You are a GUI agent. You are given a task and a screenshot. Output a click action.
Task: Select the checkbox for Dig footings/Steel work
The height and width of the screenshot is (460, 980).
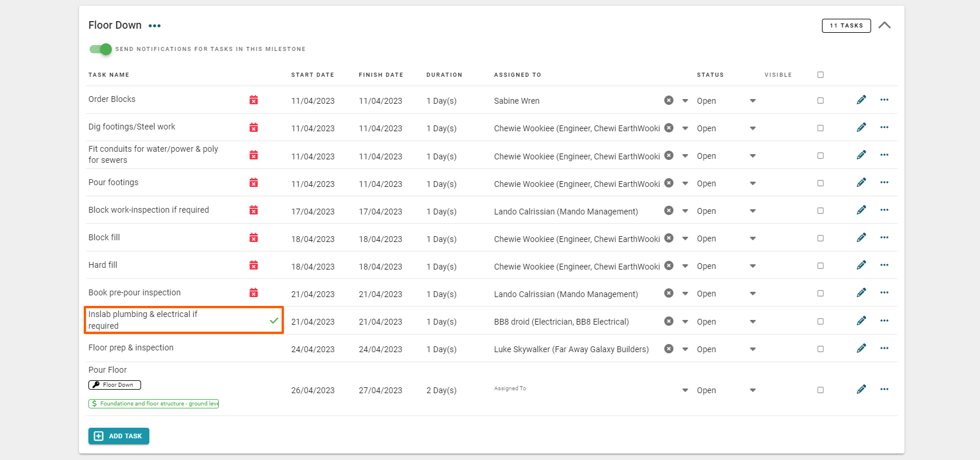820,128
